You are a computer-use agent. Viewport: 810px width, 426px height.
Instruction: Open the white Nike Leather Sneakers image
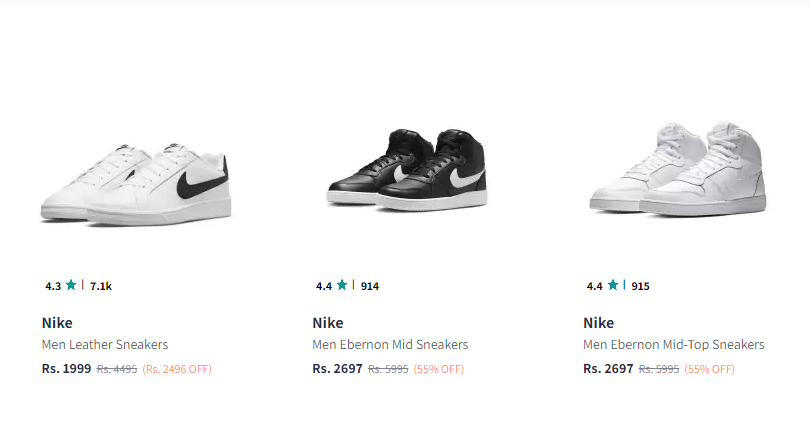click(x=135, y=183)
